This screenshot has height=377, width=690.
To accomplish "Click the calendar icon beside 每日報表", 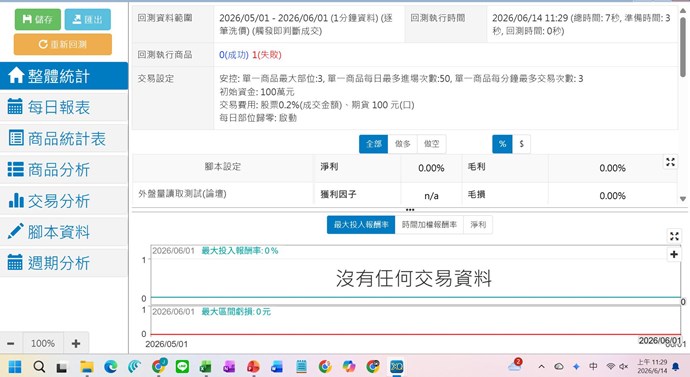I will pyautogui.click(x=15, y=106).
